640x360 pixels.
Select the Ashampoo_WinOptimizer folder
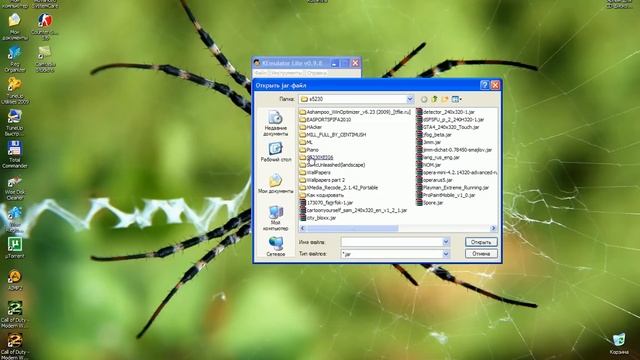click(355, 112)
